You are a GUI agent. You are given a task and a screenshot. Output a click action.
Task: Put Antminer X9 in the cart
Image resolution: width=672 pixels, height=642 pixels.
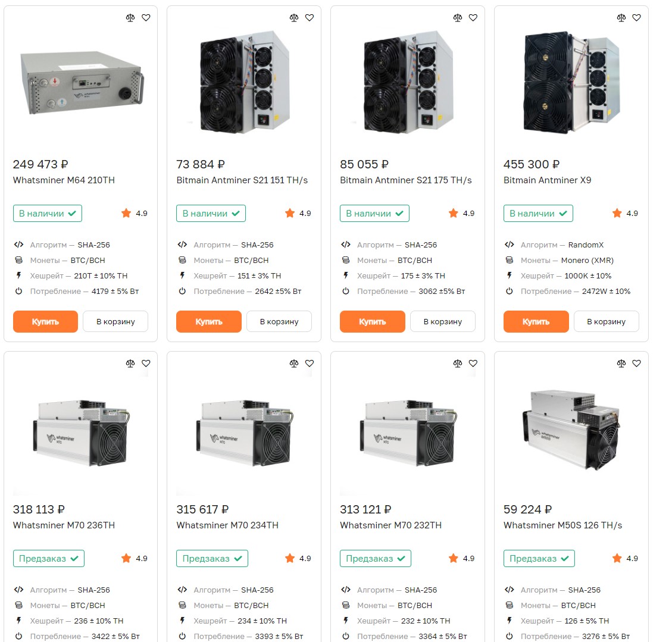point(607,322)
